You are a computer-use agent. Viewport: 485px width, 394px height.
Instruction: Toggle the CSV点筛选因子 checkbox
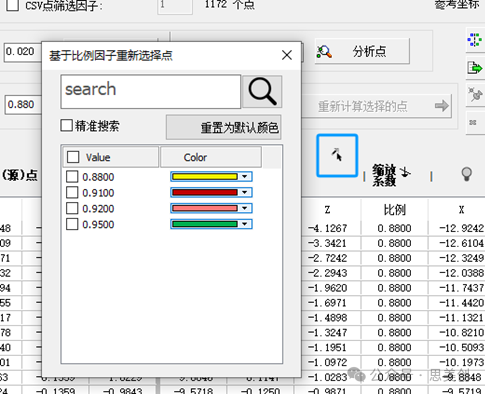point(13,5)
